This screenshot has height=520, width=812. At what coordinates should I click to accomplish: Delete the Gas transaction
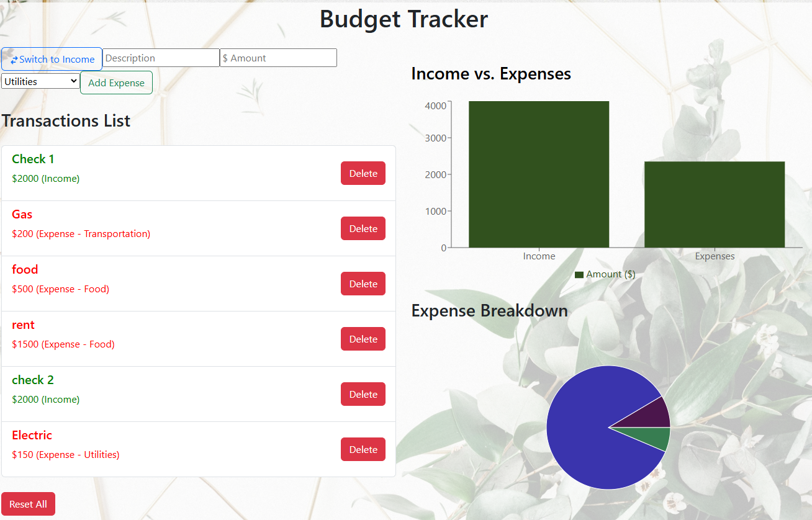(363, 228)
